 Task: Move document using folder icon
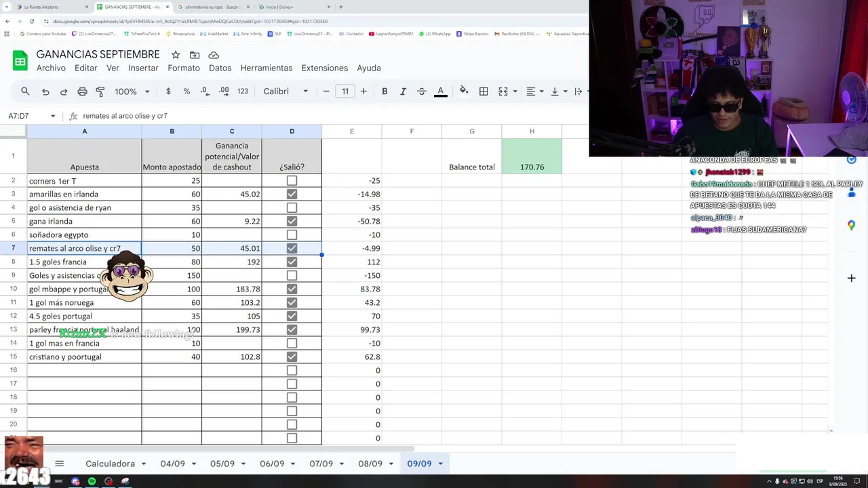tap(195, 55)
